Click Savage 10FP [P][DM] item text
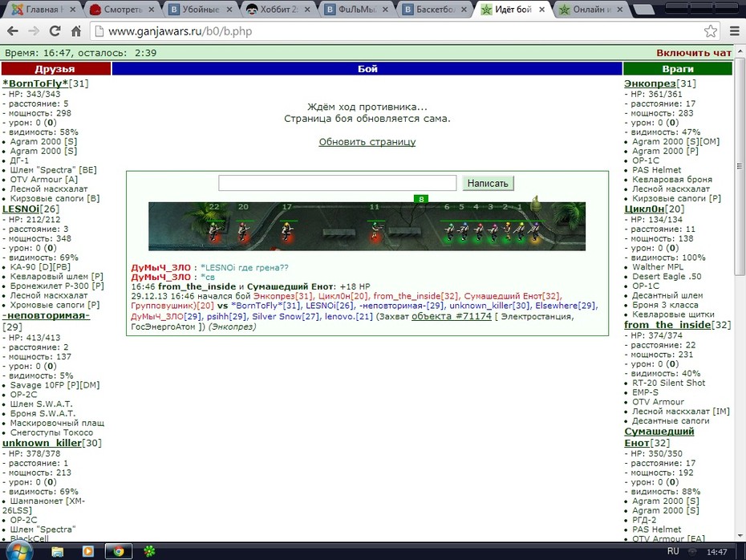The height and width of the screenshot is (560, 746). pos(55,385)
